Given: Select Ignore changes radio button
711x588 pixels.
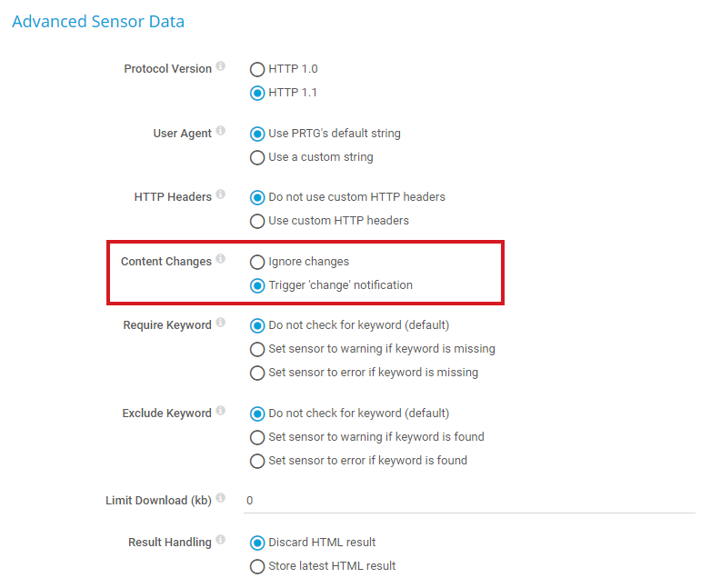Looking at the screenshot, I should point(257,262).
